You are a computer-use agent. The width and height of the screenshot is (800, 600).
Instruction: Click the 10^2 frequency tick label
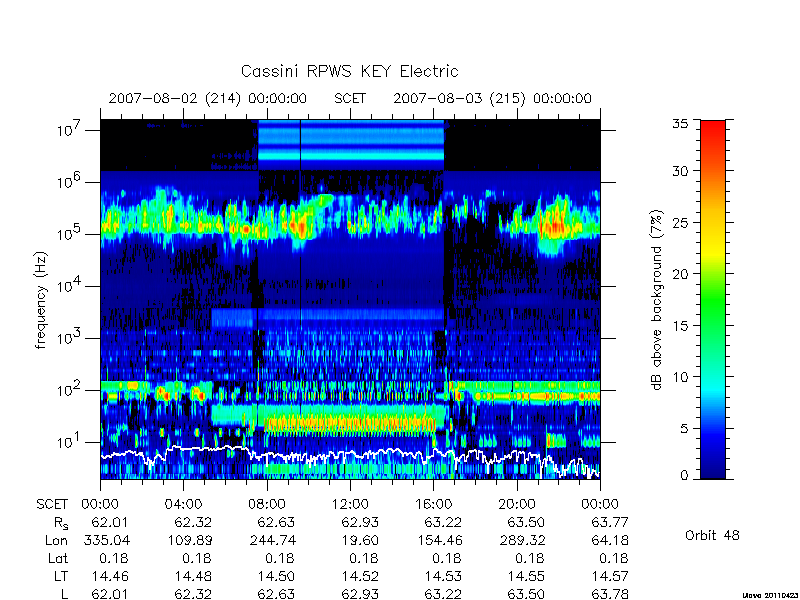71,390
